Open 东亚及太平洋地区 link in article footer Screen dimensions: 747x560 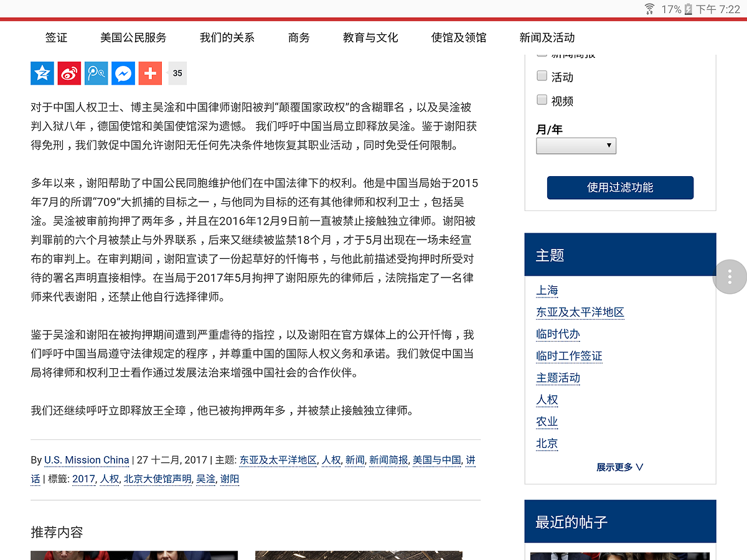278,460
